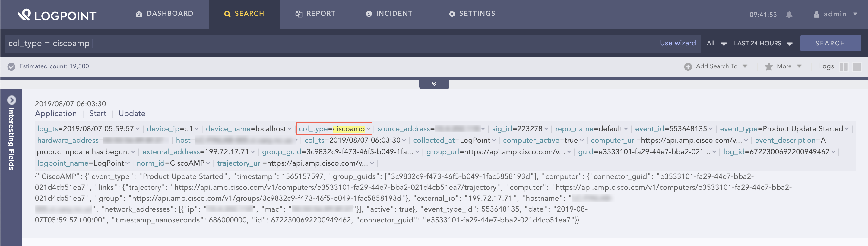Switch to single pane logs view icon
Viewport: 868px width, 246px height.
[x=857, y=67]
